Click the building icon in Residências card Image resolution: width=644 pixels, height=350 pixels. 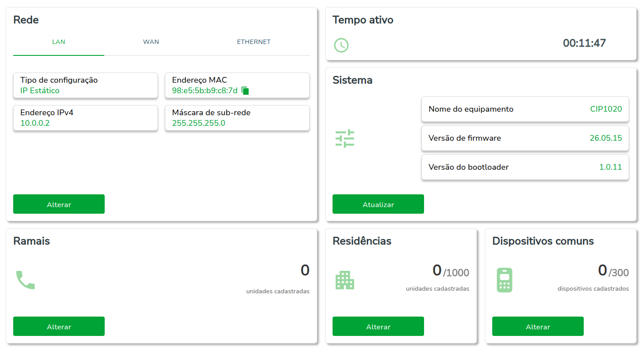345,280
